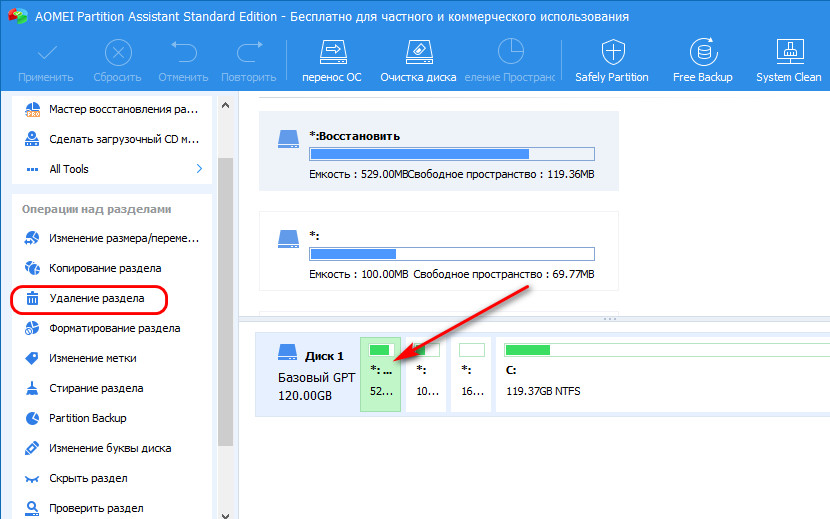Click Скрыть раздел hide icon
830x519 pixels.
[x=32, y=479]
